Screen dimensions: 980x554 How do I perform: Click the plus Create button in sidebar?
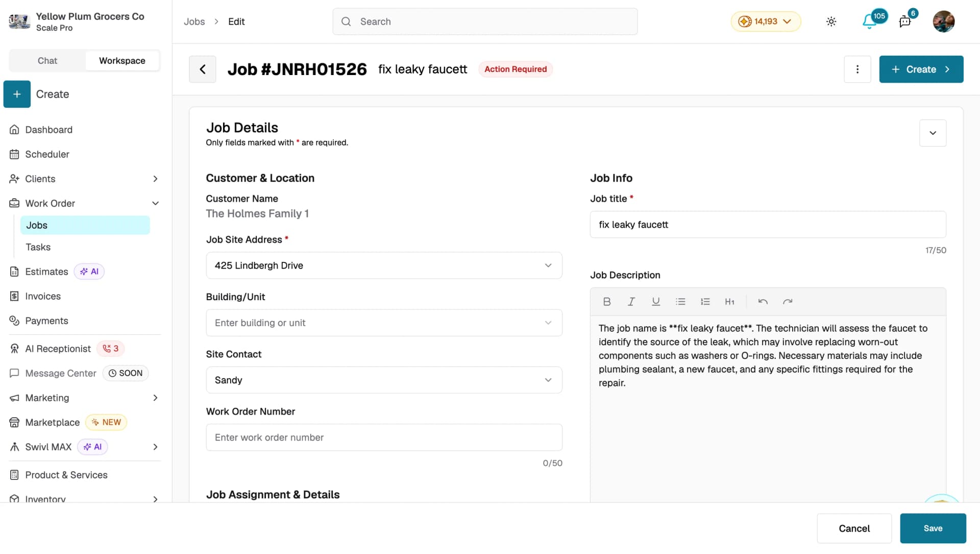(17, 94)
